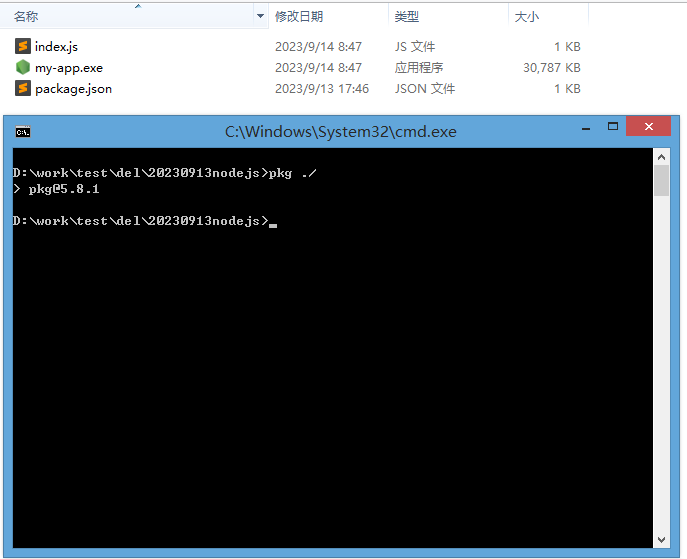Click the terminal scrollbar down arrow

pos(661,540)
